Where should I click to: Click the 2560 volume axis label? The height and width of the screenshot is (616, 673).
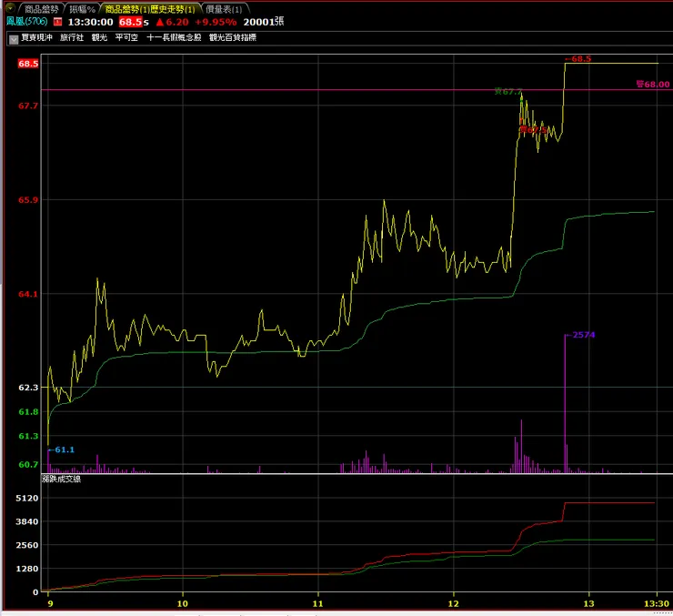(x=27, y=545)
